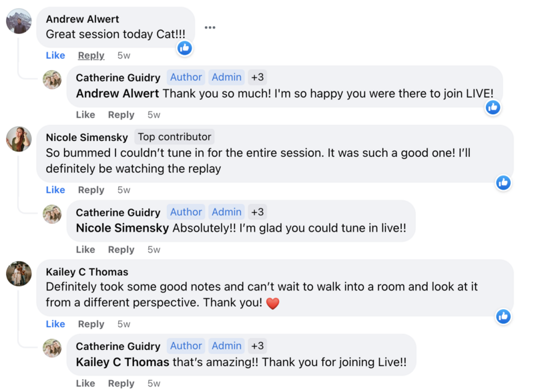This screenshot has height=392, width=534.
Task: Toggle Like on Andrew Alwert's comment
Action: pyautogui.click(x=55, y=55)
